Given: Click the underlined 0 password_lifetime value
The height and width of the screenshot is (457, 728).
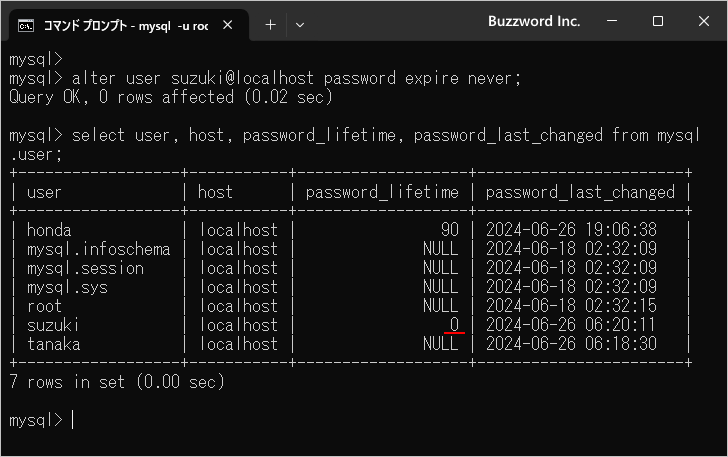Looking at the screenshot, I should 453,325.
